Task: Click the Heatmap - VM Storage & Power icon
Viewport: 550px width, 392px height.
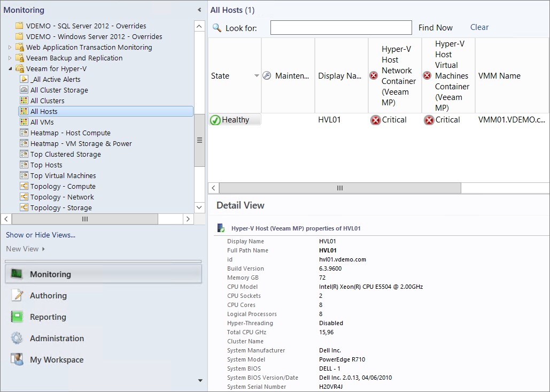Action: point(24,143)
